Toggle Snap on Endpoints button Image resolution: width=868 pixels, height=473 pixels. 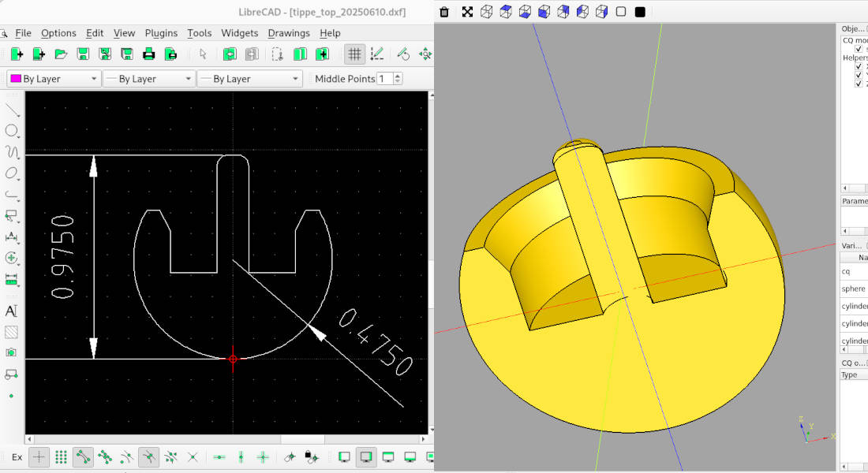point(83,457)
